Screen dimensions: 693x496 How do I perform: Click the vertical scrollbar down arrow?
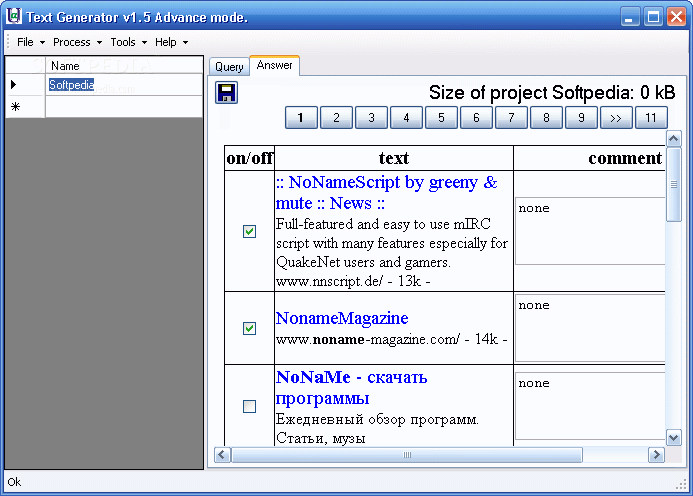point(674,438)
